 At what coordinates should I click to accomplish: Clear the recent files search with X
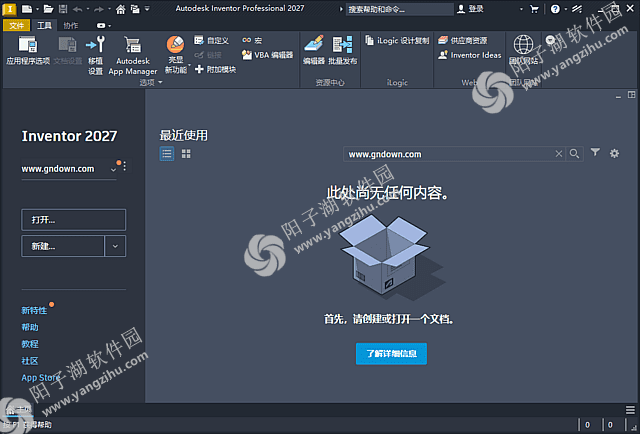coord(559,154)
